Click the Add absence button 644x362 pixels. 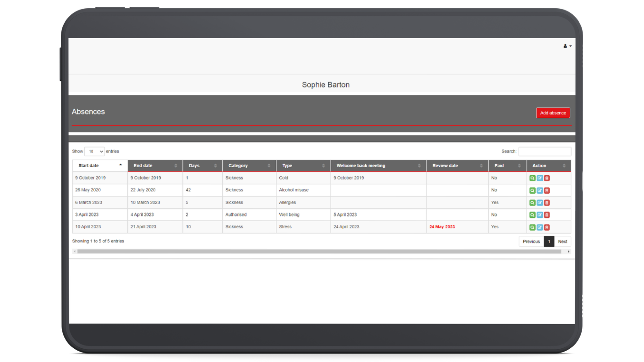(x=553, y=113)
